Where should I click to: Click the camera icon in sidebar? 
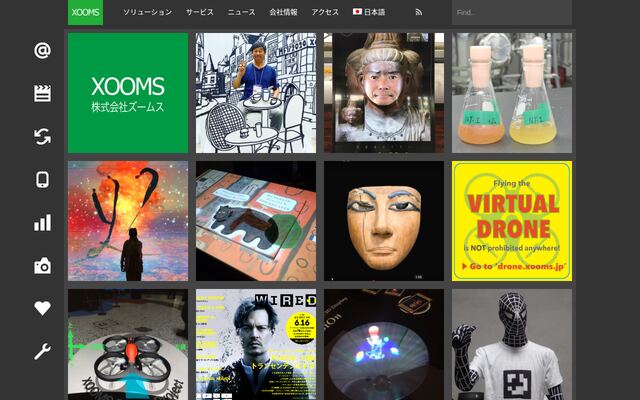click(x=42, y=266)
